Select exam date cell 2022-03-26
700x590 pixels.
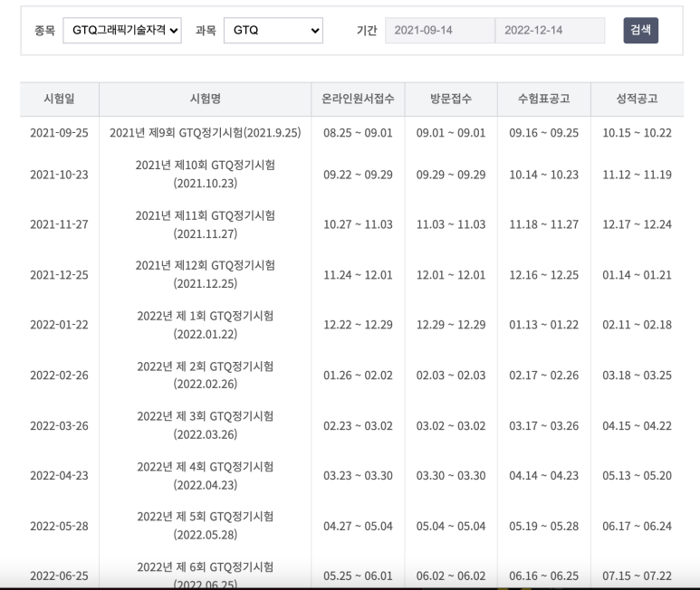[x=59, y=426]
